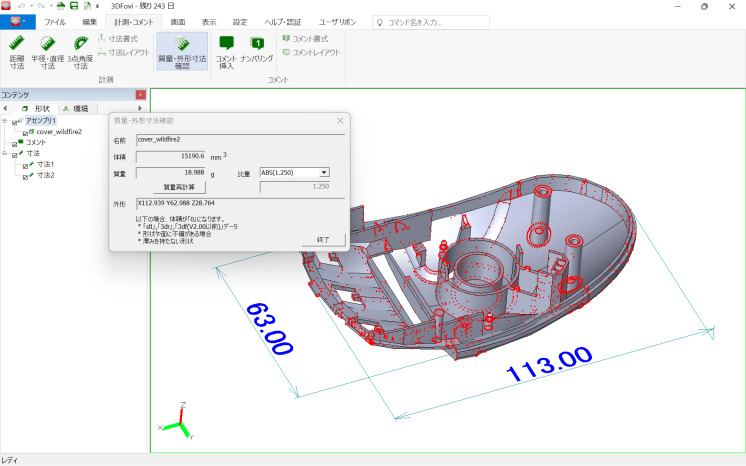Open the redo history dropdown arrow

[50, 6]
